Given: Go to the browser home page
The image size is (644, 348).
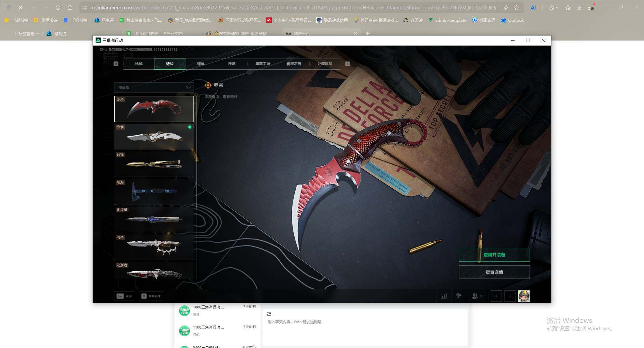Looking at the screenshot, I should pyautogui.click(x=70, y=7).
